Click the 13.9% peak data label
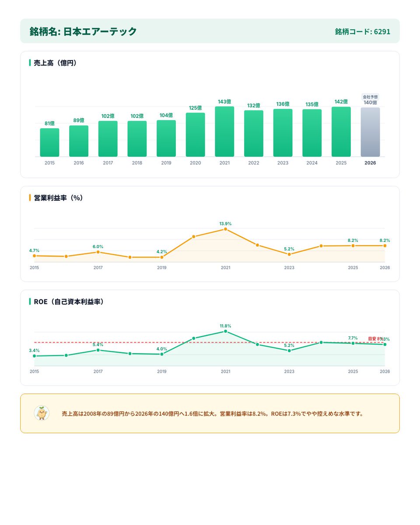The image size is (420, 525). pyautogui.click(x=225, y=224)
